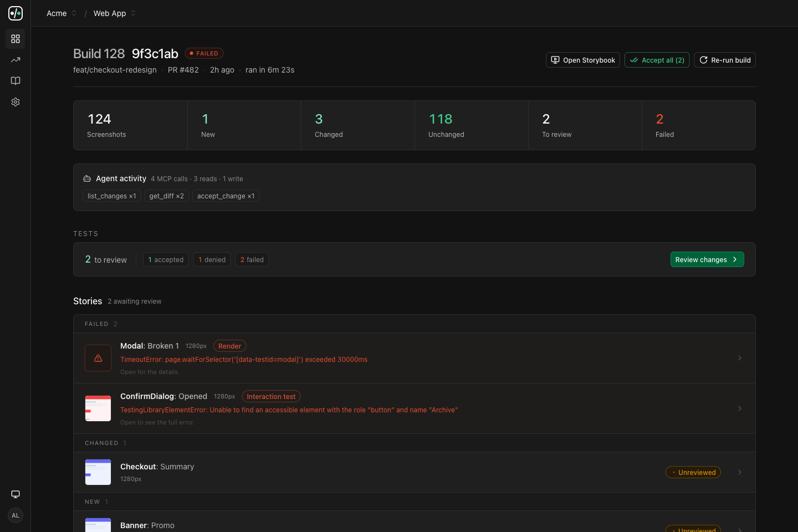Viewport: 798px width, 532px height.
Task: Filter by 1 accepted chip
Action: point(166,259)
